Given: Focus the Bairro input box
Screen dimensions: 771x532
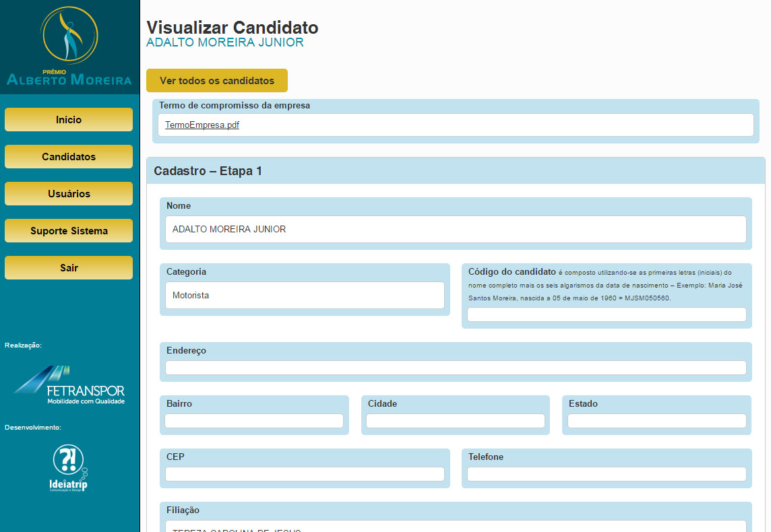Looking at the screenshot, I should pyautogui.click(x=254, y=421).
